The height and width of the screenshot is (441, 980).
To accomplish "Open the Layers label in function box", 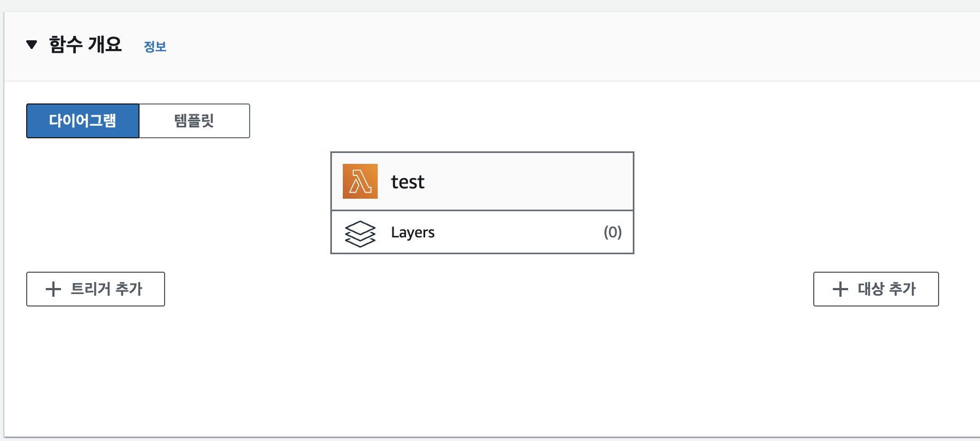I will click(413, 232).
